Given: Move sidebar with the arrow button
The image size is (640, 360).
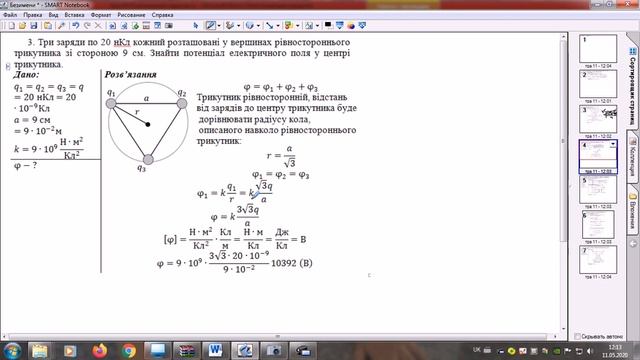Looking at the screenshot, I should click(633, 244).
